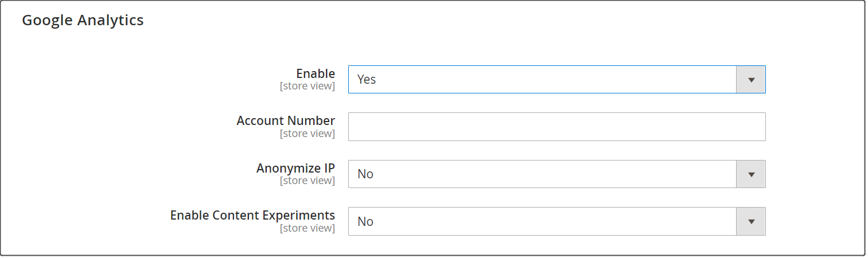The image size is (868, 258).
Task: Click the word 'Analytics' in the heading
Action: [x=111, y=21]
